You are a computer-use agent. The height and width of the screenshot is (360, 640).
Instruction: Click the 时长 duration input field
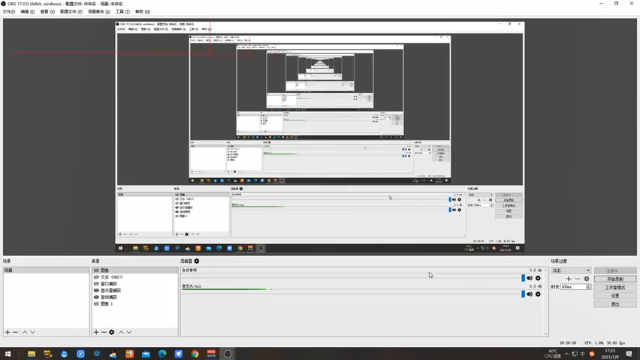tap(573, 287)
